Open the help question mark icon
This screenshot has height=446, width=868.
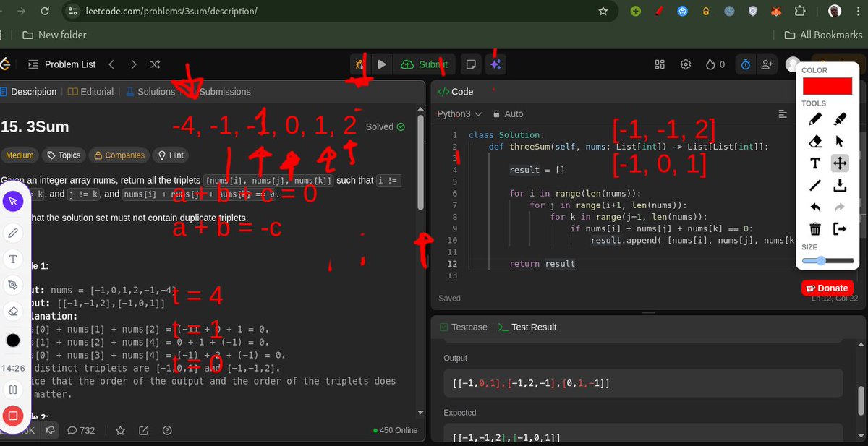(x=167, y=430)
